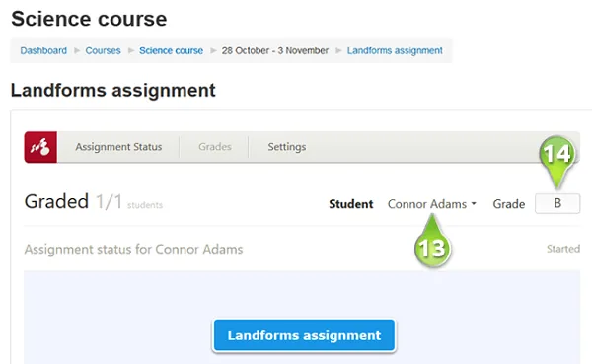Click the blue Landforms assignment button

[304, 335]
